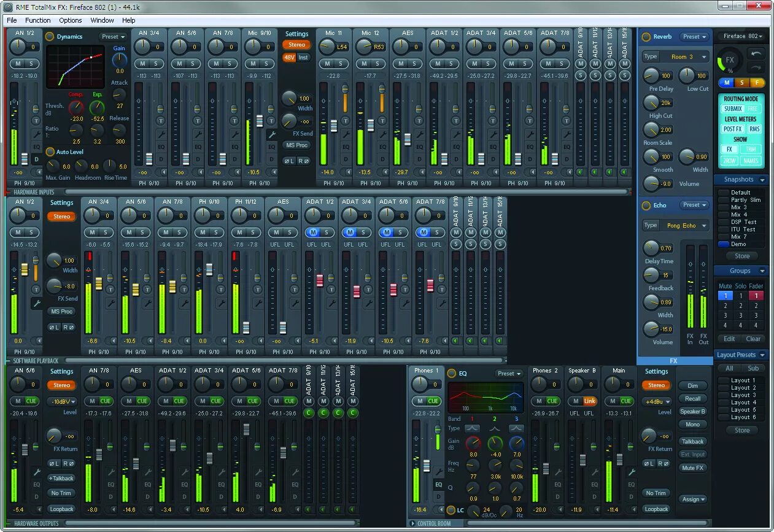Click the Reverb Pre Delay knob
The width and height of the screenshot is (774, 532).
pos(652,76)
